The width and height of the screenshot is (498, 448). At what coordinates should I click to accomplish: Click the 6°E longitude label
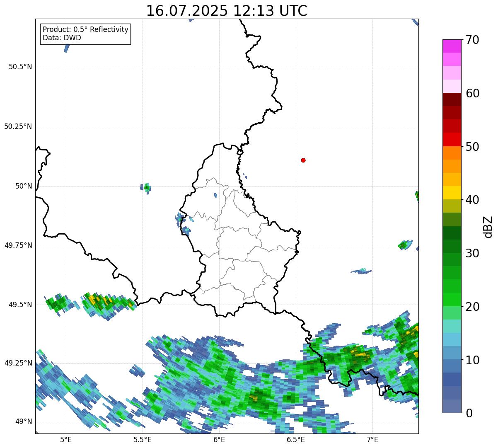[219, 439]
